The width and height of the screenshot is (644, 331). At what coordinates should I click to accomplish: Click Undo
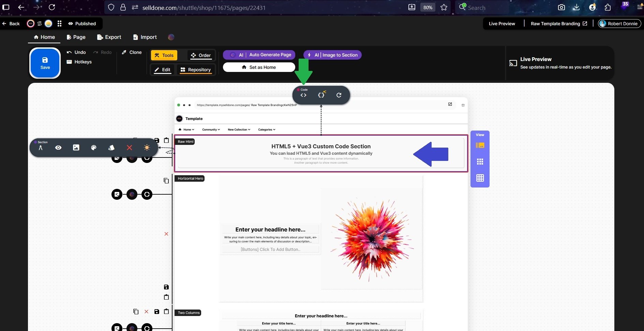tap(76, 52)
